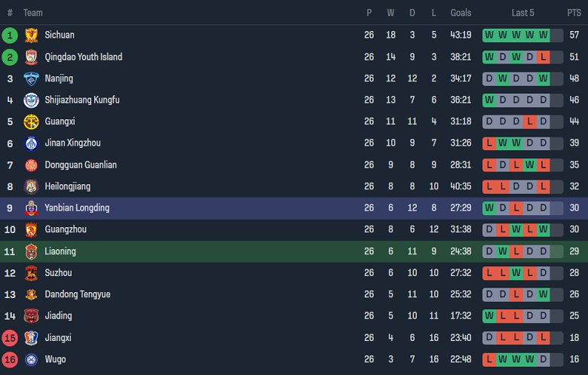
Task: Click the Sichuan team crest icon
Action: tap(31, 35)
